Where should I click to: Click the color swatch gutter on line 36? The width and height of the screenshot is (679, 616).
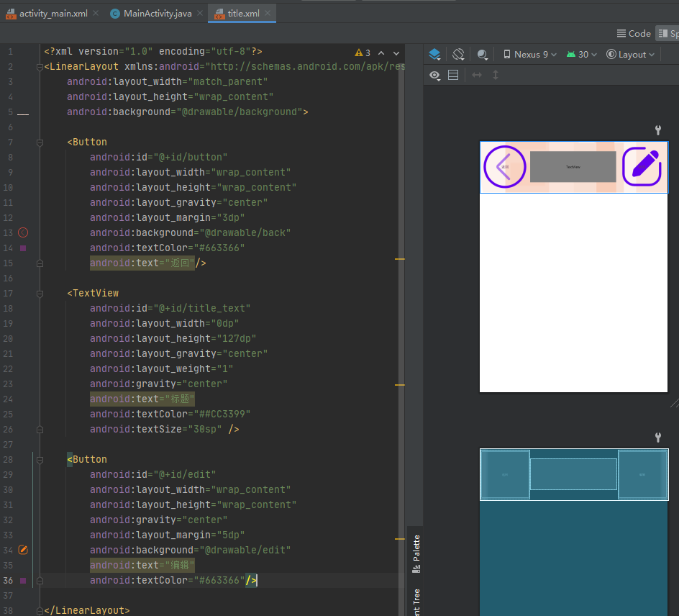coord(23,581)
